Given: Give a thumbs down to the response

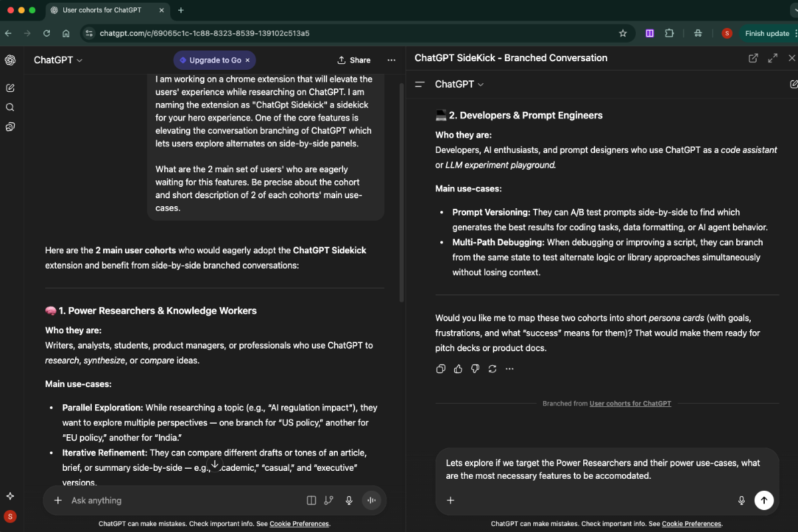Looking at the screenshot, I should tap(475, 368).
